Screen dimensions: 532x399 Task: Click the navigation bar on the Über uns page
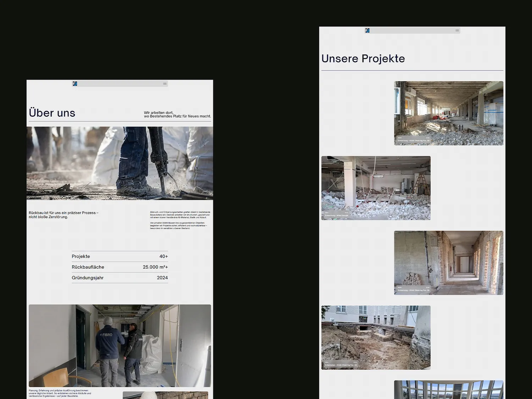click(x=120, y=84)
